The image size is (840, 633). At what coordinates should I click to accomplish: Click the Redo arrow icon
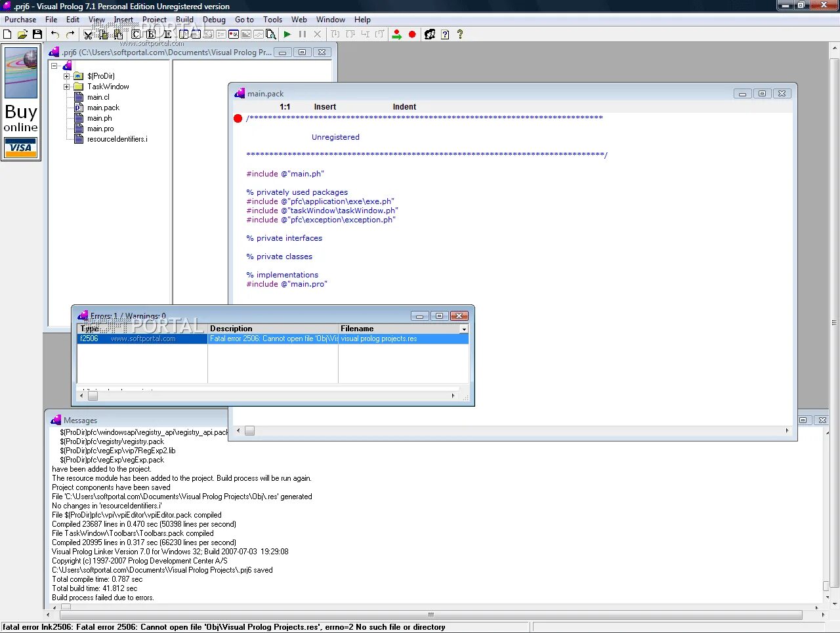click(70, 34)
